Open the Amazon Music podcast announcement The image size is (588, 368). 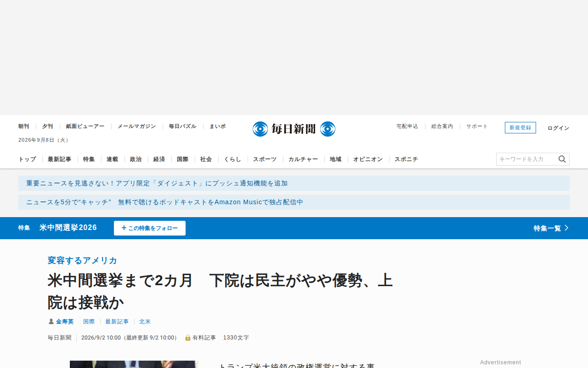pos(294,202)
